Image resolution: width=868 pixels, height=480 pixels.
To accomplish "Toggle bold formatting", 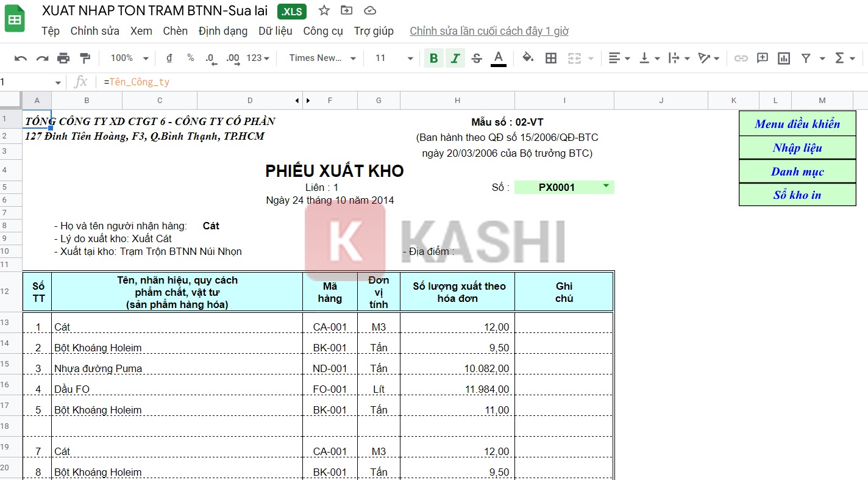I will (x=433, y=58).
